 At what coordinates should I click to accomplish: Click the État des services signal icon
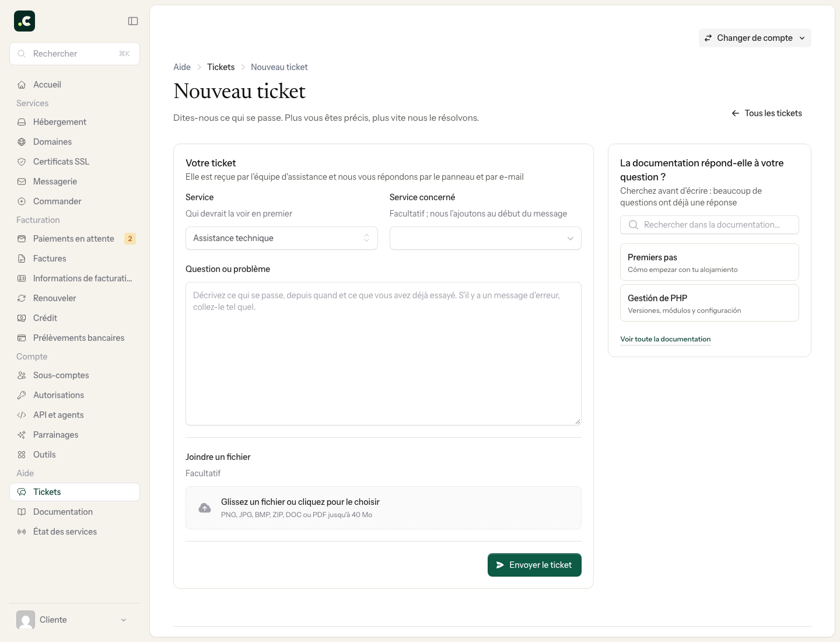(x=22, y=532)
